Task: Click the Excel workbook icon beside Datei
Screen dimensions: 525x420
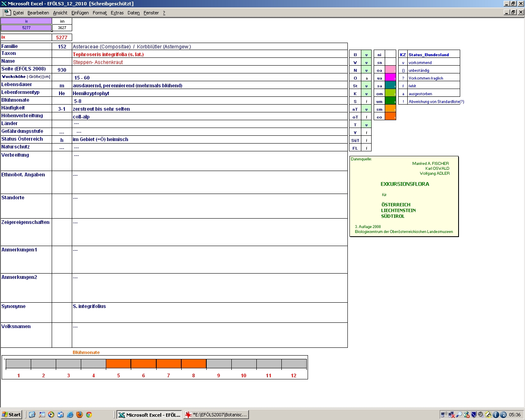Action: pos(7,12)
